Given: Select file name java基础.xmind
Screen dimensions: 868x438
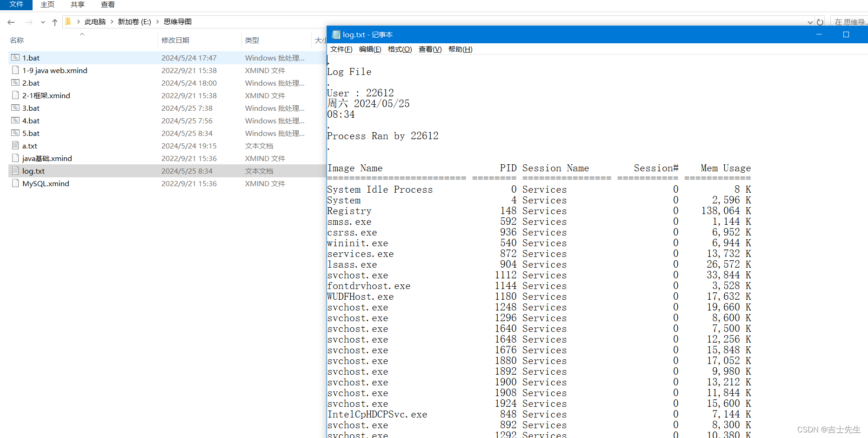Looking at the screenshot, I should click(x=47, y=158).
